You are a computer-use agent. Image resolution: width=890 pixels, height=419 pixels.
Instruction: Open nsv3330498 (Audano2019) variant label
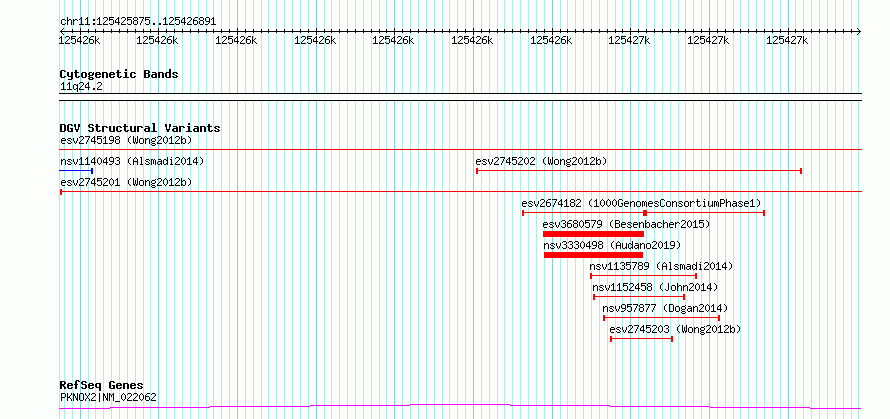pyautogui.click(x=612, y=245)
